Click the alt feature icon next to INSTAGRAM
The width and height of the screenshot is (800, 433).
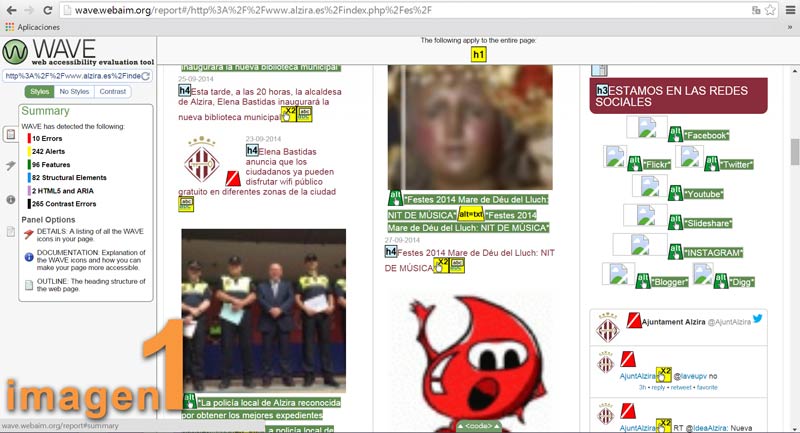tap(676, 251)
